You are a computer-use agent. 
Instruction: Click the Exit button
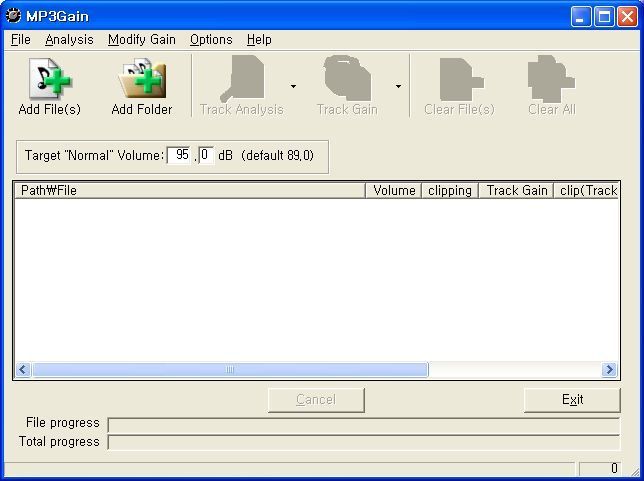coord(572,400)
